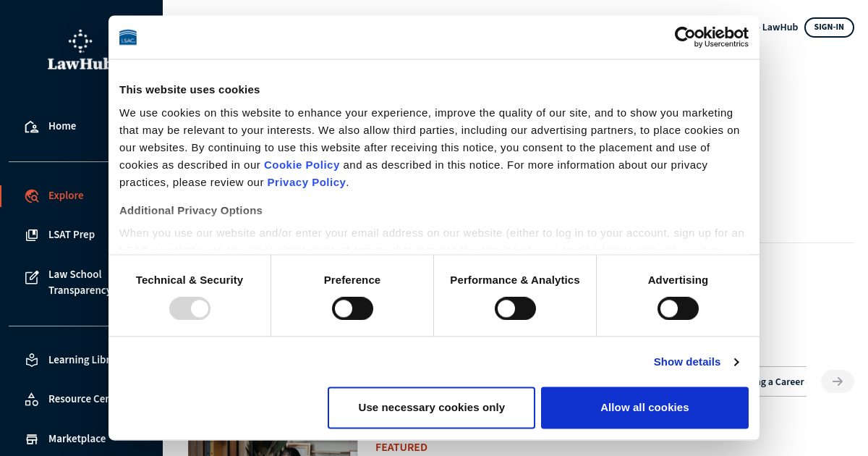Expand Show details in cookie dialog
Viewport: 868px width, 456px height.
coord(695,362)
